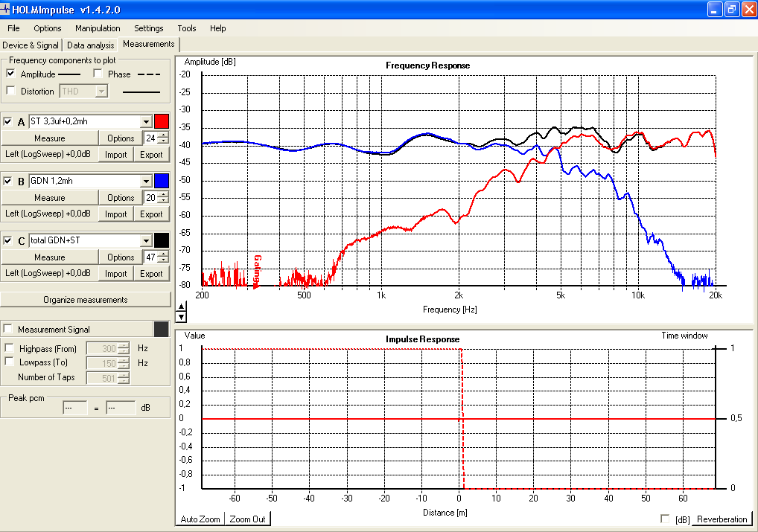
Task: Click Measure for slot A
Action: click(49, 138)
